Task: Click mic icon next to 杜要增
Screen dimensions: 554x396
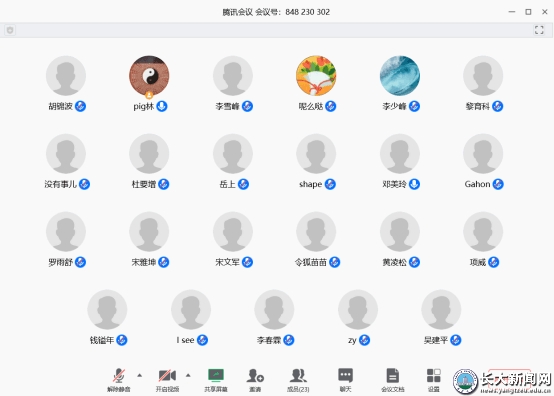Action: point(164,184)
